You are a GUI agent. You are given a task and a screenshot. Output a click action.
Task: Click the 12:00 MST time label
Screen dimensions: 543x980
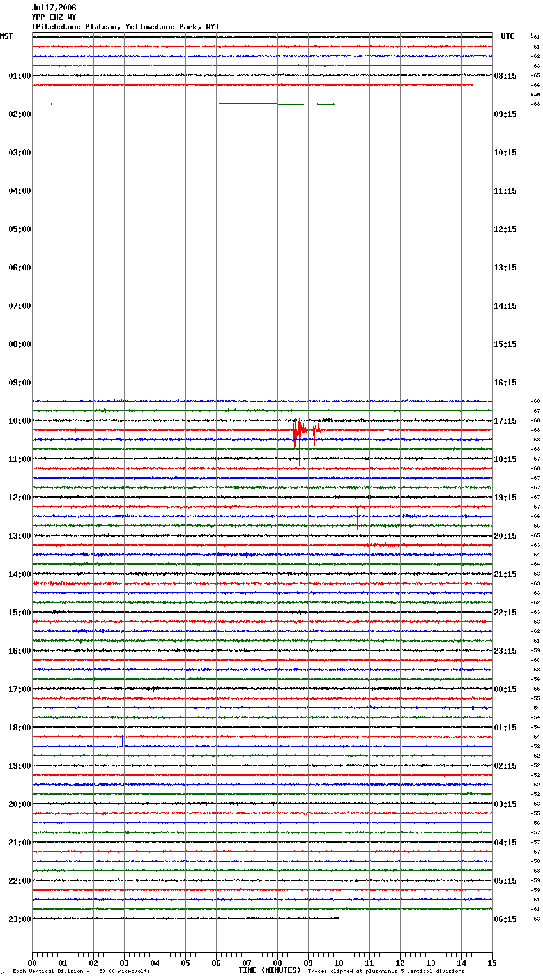(20, 498)
